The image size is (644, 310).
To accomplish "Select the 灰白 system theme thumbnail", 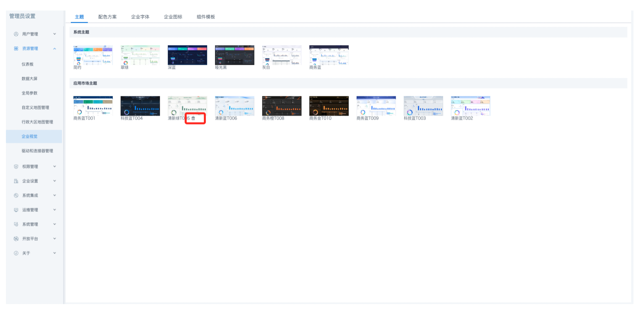I will (x=282, y=55).
